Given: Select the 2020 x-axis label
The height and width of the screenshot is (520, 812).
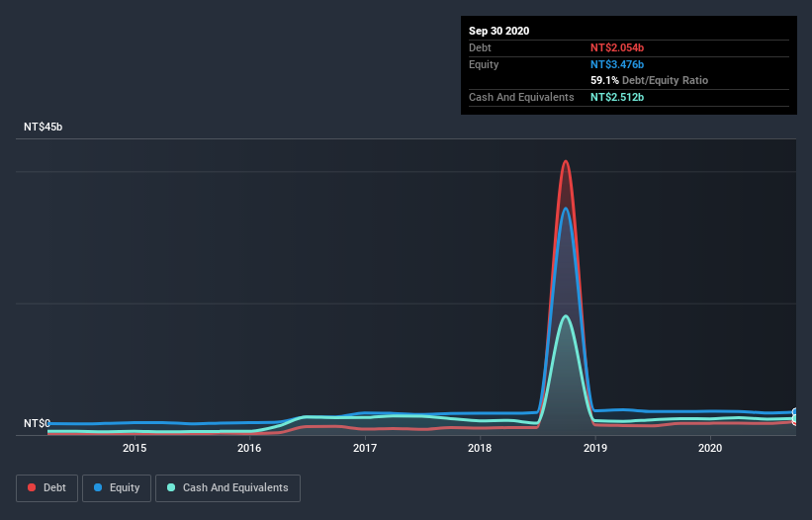Looking at the screenshot, I should pyautogui.click(x=710, y=448).
